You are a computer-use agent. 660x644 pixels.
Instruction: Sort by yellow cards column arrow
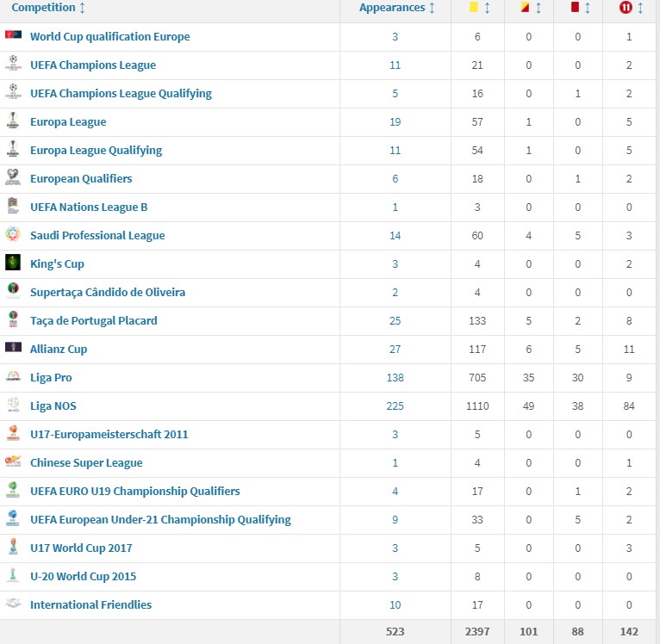point(487,8)
